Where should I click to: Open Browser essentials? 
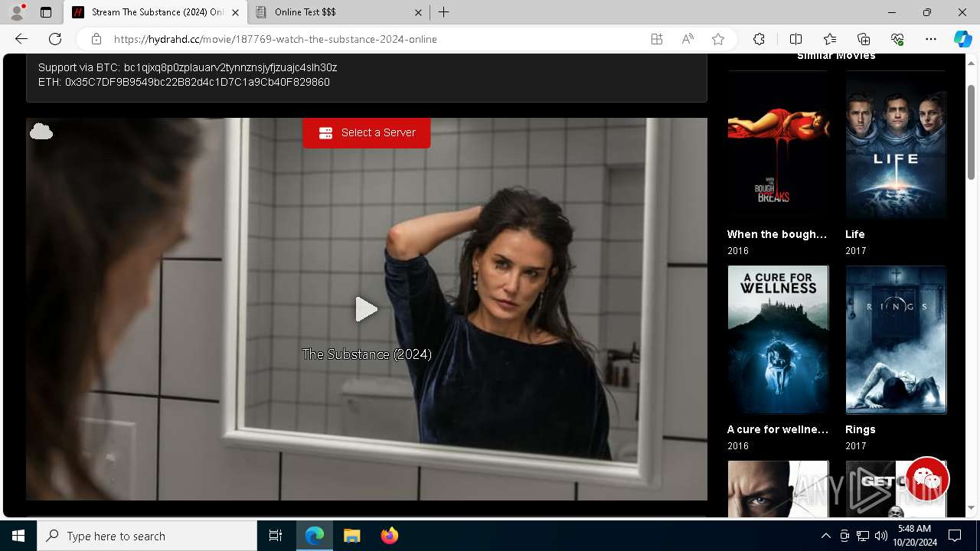[897, 39]
